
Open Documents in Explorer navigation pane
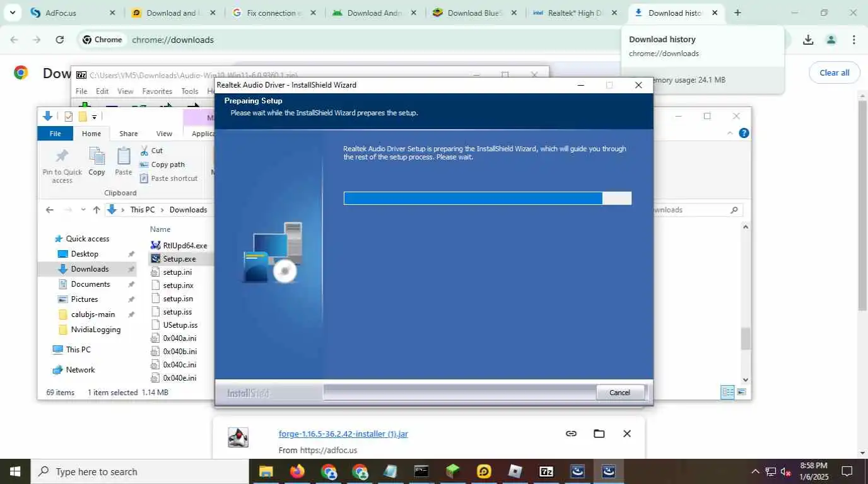90,284
